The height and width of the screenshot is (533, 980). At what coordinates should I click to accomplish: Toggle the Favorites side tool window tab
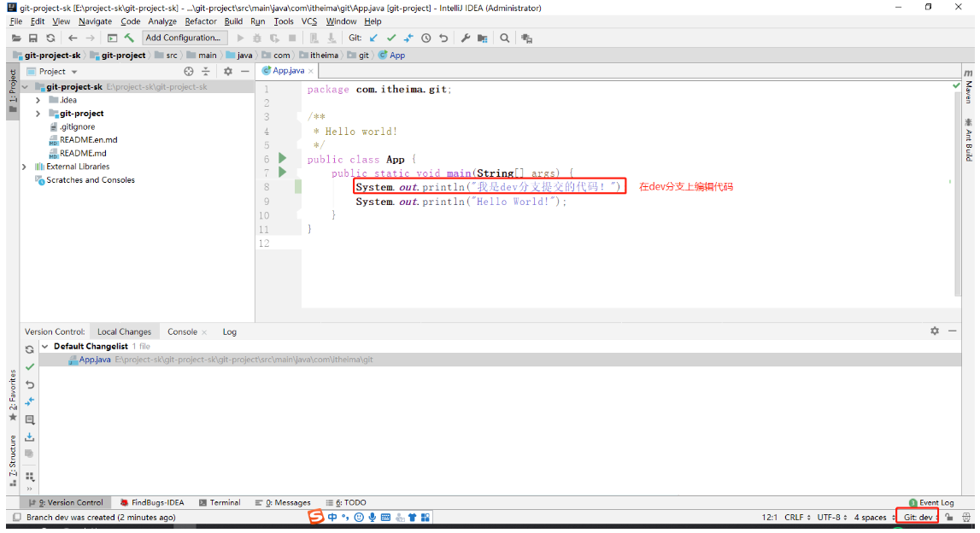pos(13,395)
